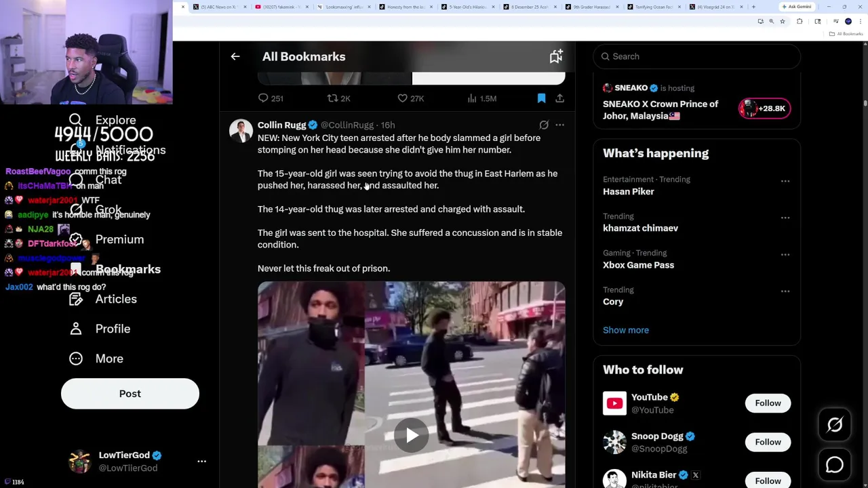Open the Xbox Game Pass trending topic

coord(638,265)
